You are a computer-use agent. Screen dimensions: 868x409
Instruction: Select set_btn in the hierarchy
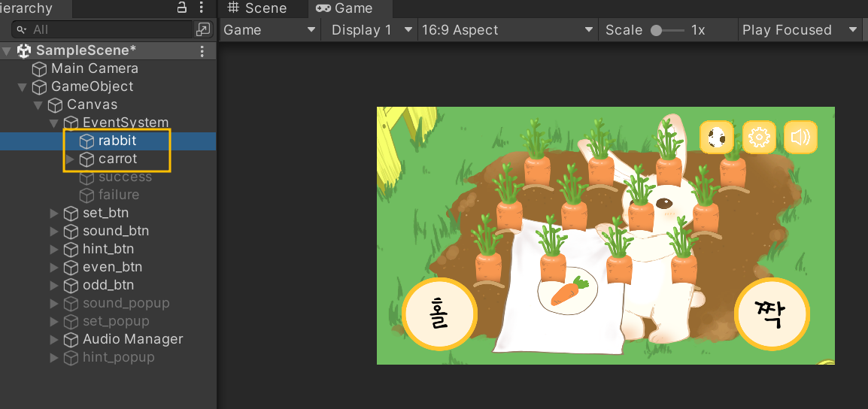(105, 213)
